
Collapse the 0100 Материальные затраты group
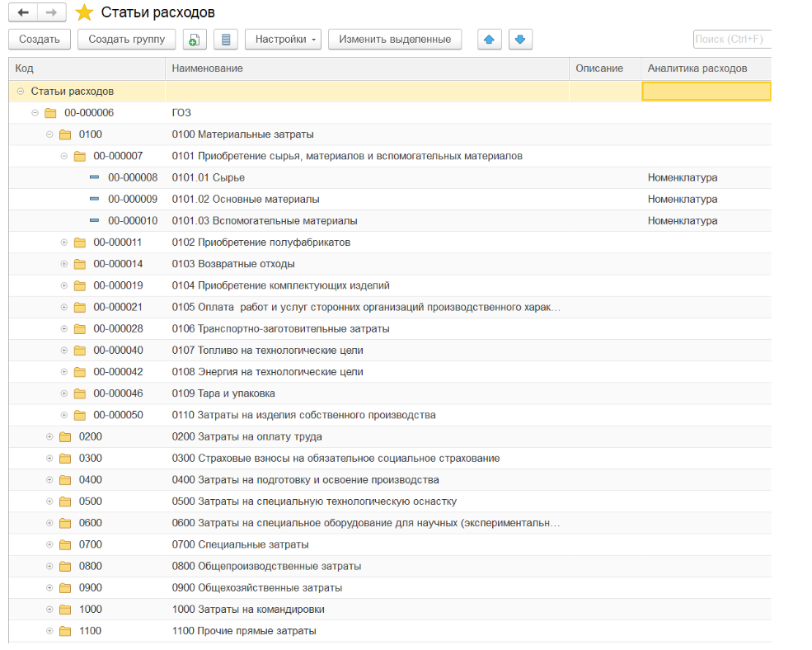click(49, 134)
